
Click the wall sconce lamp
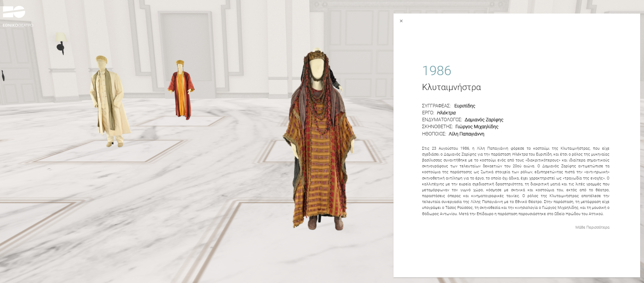pyautogui.click(x=61, y=43)
